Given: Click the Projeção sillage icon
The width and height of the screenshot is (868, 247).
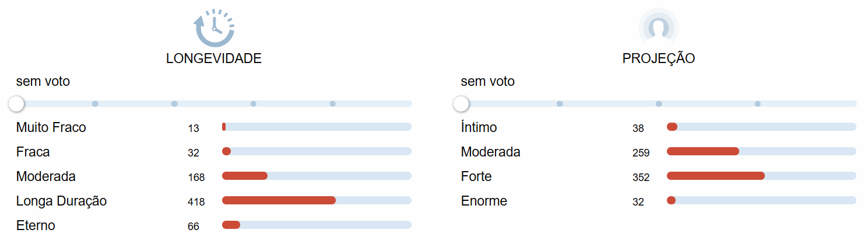Looking at the screenshot, I should 659,27.
